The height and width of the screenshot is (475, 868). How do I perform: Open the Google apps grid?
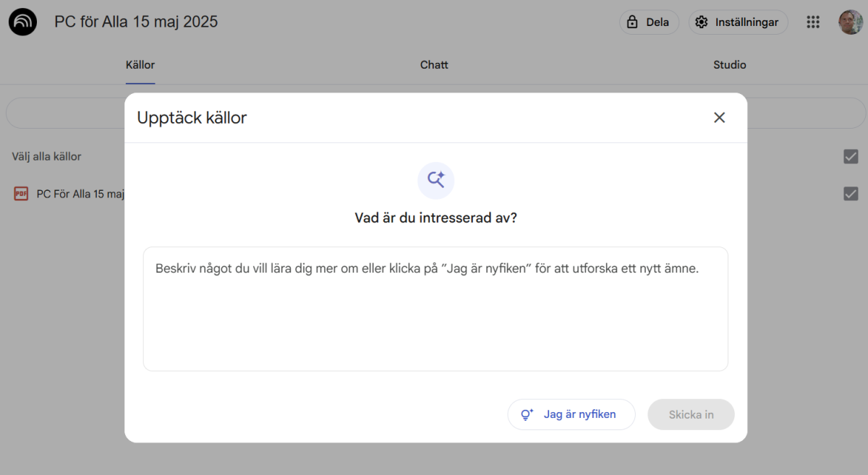[813, 22]
